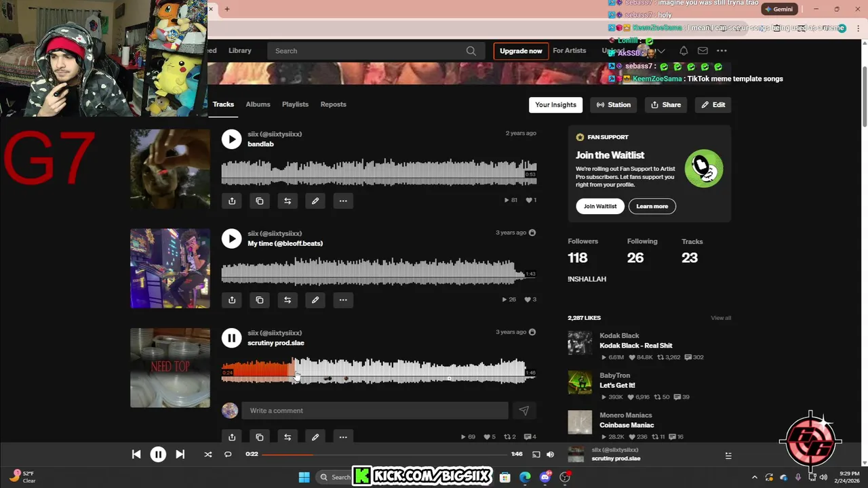Skip to next track in player bar
868x488 pixels.
coord(180,455)
